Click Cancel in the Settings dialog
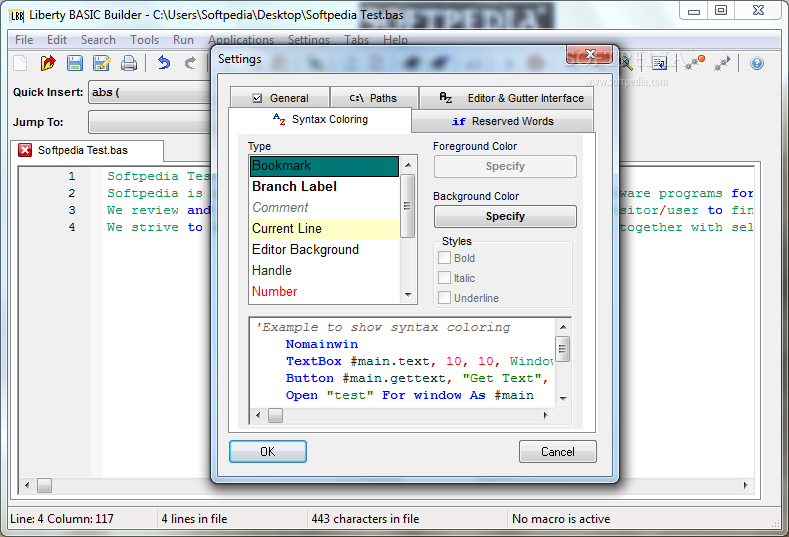The width and height of the screenshot is (789, 537). [x=558, y=451]
